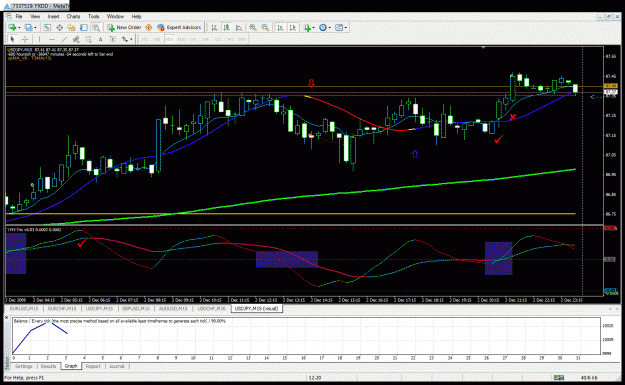Select the Equidistant Channel tool
The image size is (625, 385).
point(76,39)
